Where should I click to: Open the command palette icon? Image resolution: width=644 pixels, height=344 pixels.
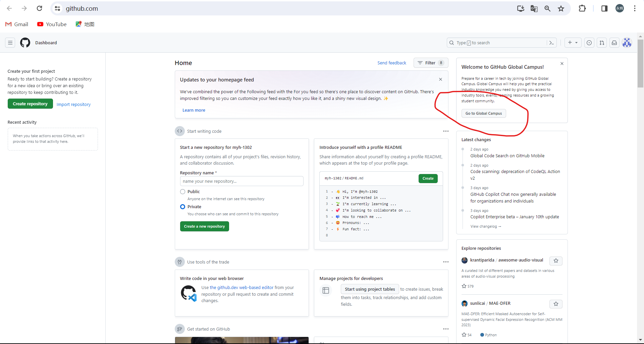coord(551,43)
